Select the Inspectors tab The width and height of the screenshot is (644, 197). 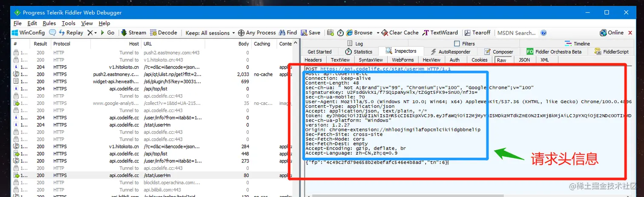tap(401, 51)
